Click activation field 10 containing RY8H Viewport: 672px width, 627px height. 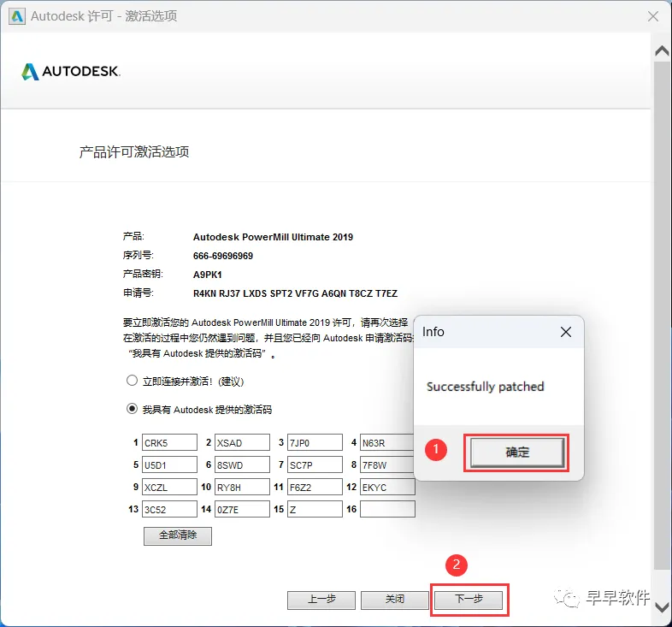(x=242, y=488)
